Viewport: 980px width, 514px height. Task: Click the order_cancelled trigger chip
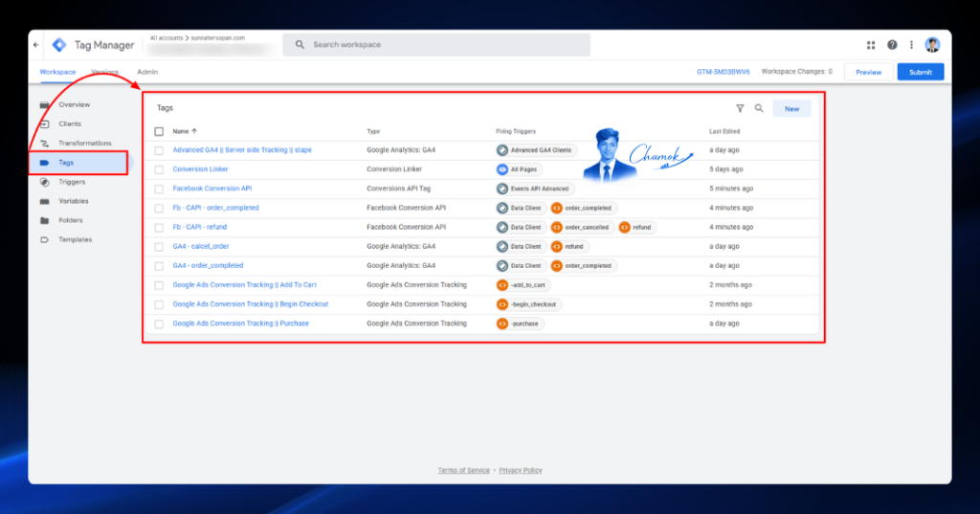pyautogui.click(x=581, y=228)
